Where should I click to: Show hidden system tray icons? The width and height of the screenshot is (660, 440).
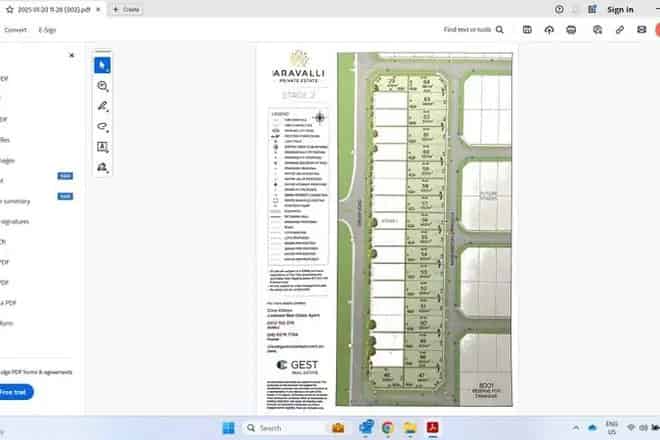(575, 428)
